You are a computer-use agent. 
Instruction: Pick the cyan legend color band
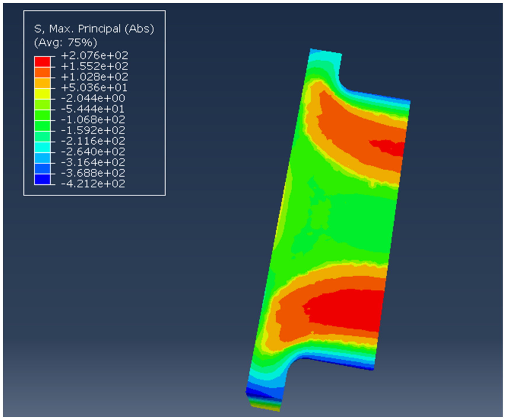pyautogui.click(x=42, y=147)
